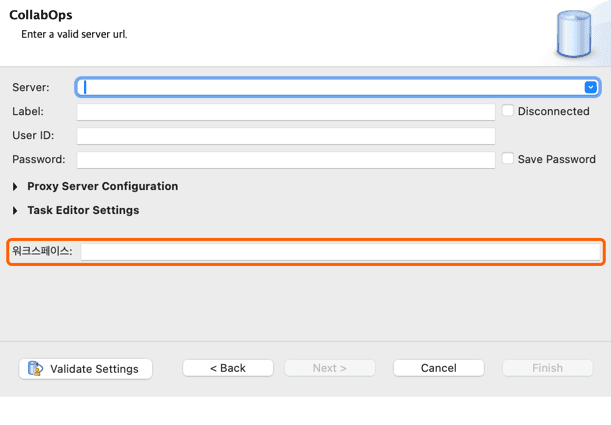Click the 워크스페이스 text field
Viewport: 611px width, 425px height.
pyautogui.click(x=340, y=252)
